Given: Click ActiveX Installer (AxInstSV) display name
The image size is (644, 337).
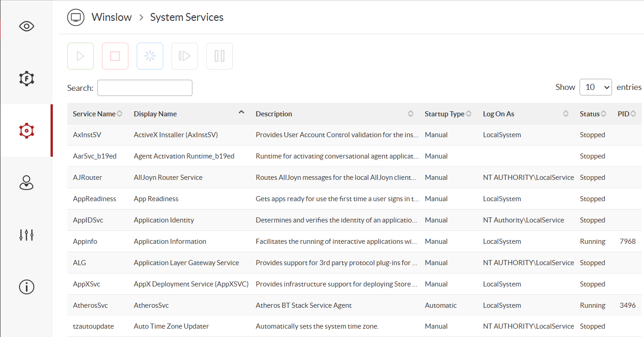Looking at the screenshot, I should [176, 135].
